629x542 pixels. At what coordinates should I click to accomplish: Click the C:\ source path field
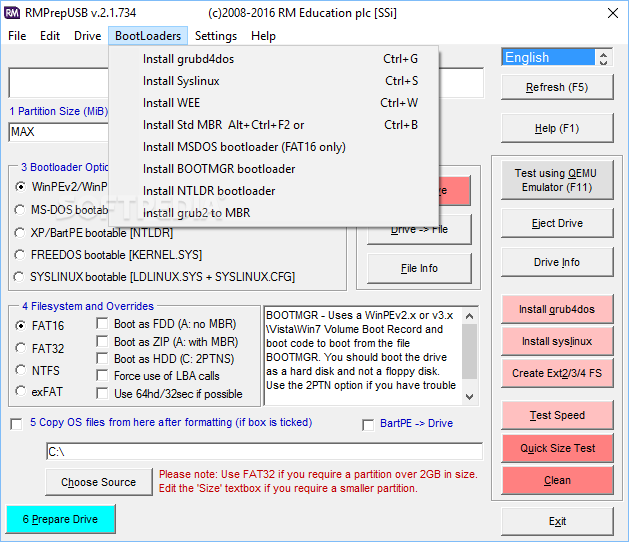tap(264, 452)
